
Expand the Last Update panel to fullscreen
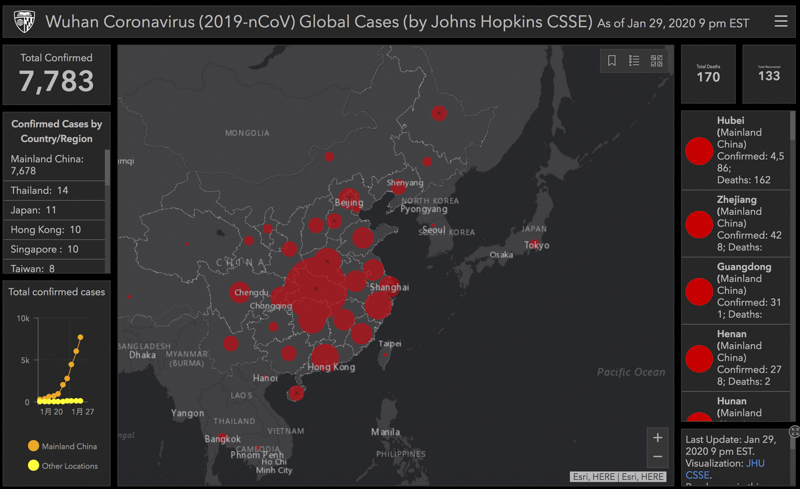794,431
